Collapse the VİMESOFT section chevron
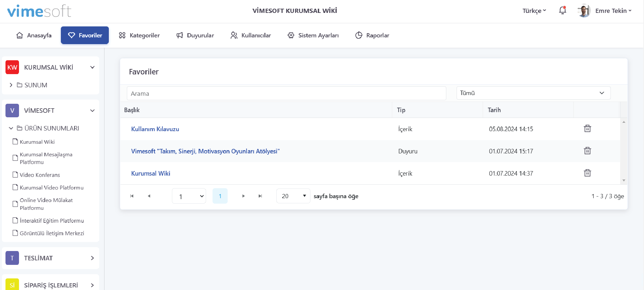The image size is (644, 290). tap(92, 111)
